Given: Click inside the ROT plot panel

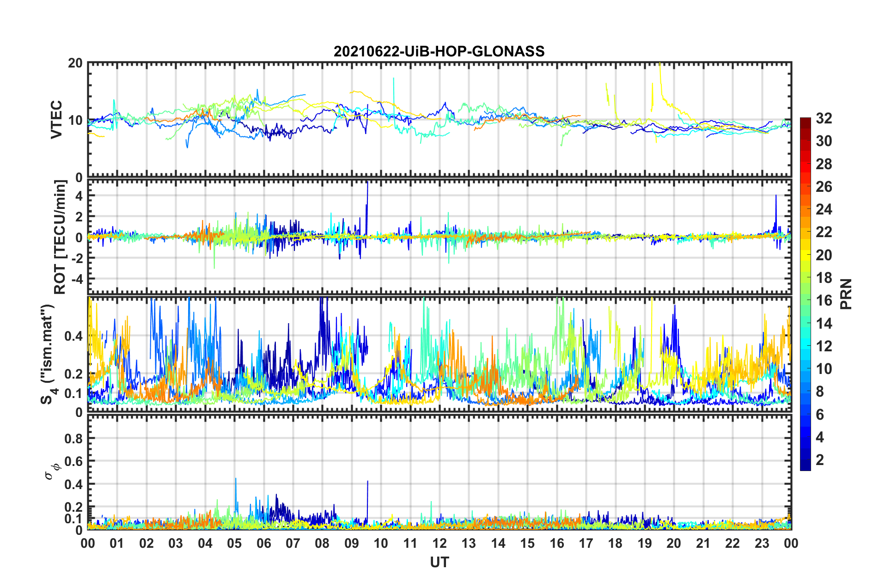Looking at the screenshot, I should [x=439, y=237].
